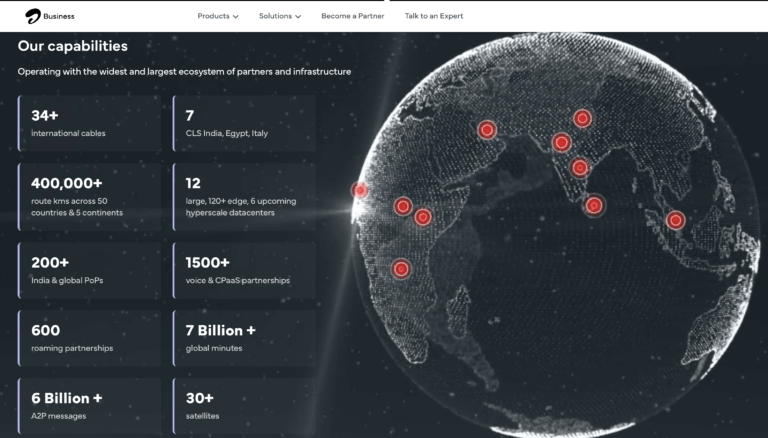The width and height of the screenshot is (768, 438).
Task: Click the 1500+ voice & CPaaS partnerships card
Action: (x=244, y=270)
